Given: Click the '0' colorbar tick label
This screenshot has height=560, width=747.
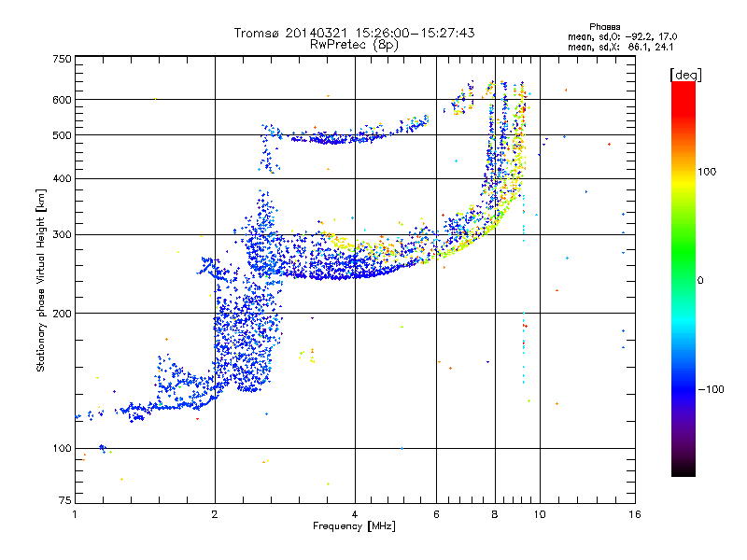Looking at the screenshot, I should point(700,281).
